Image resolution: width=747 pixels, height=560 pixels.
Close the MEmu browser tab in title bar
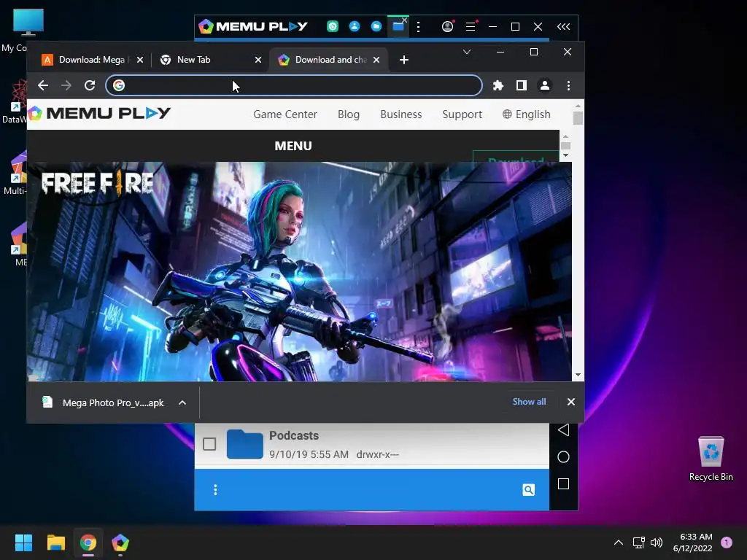[x=404, y=20]
